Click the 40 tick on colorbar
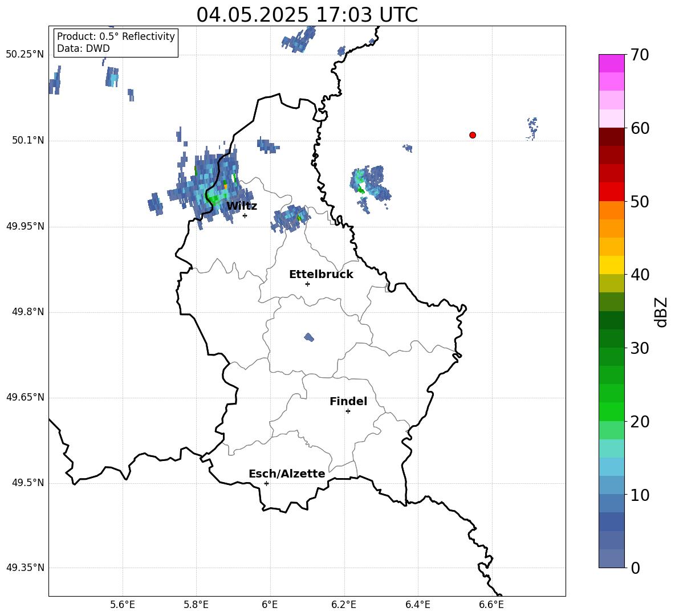Screen dimensions: 675x616 [640, 275]
